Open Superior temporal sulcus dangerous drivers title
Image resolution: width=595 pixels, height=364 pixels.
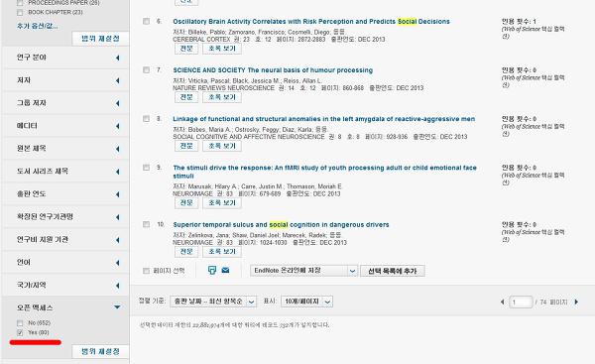(x=281, y=225)
